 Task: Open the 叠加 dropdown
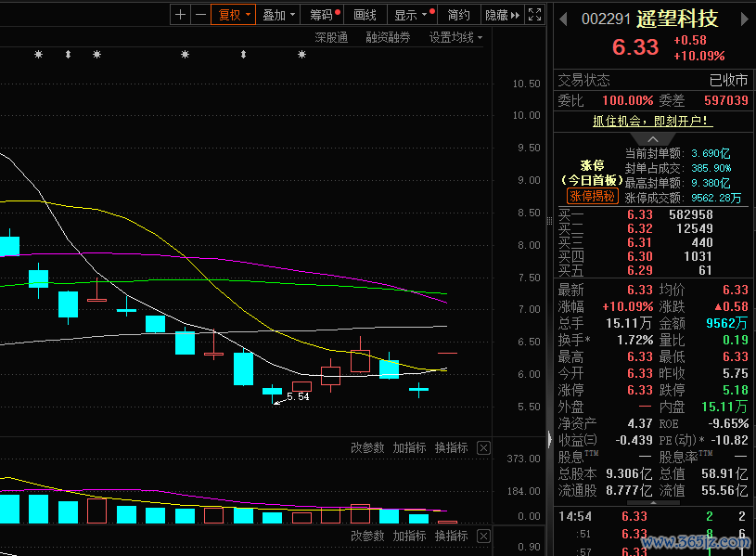278,15
